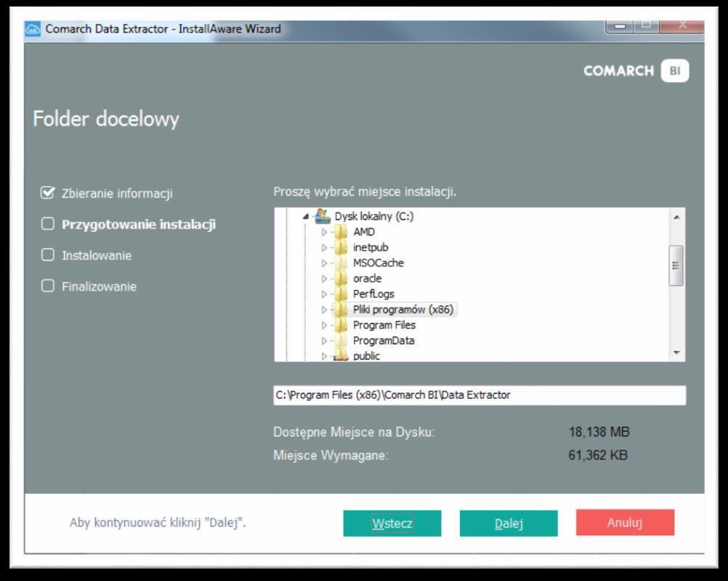The image size is (728, 581).
Task: Click the Przygotowanie instalacji step label
Action: (x=139, y=224)
